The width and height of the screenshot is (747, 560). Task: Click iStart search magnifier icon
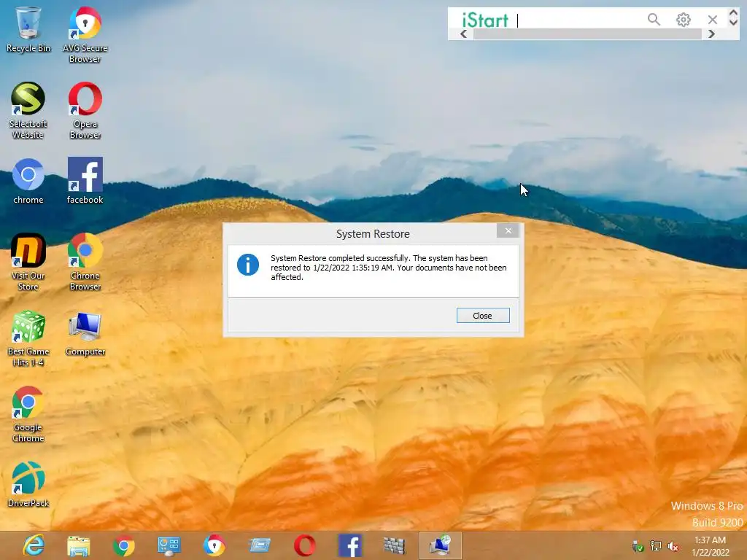tap(654, 19)
